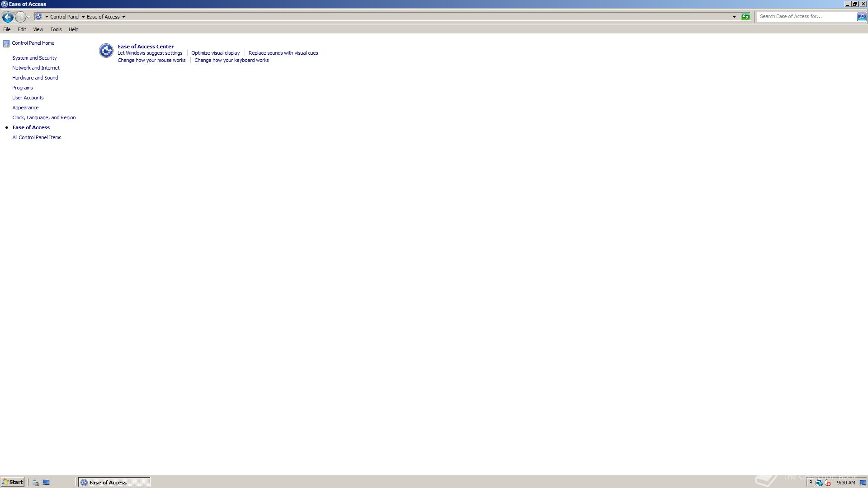This screenshot has width=868, height=488.
Task: Click the greyed Forward navigation arrow
Action: click(20, 17)
